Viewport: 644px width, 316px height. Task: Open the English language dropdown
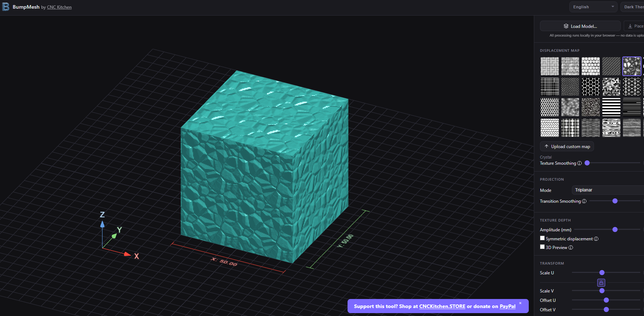(x=593, y=7)
